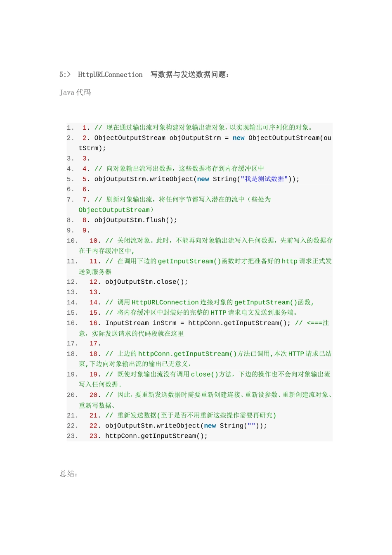
Task: Click heading '5:> HttpURLConnection 写数据与发送数据问题'
Action: 144,75
